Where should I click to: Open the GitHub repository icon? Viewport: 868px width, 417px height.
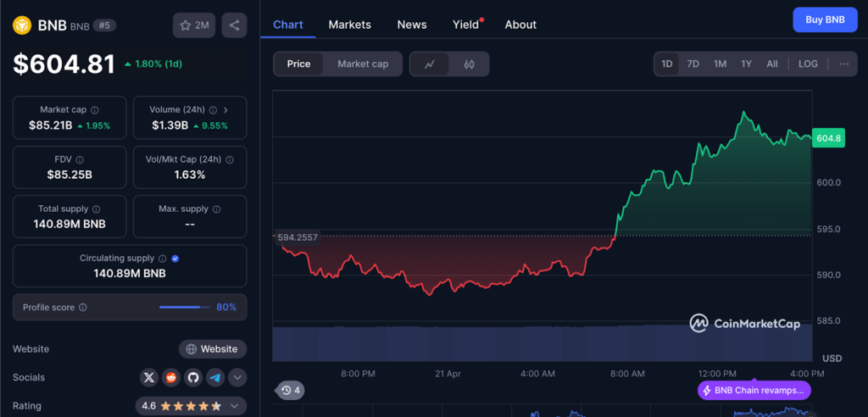pyautogui.click(x=193, y=377)
